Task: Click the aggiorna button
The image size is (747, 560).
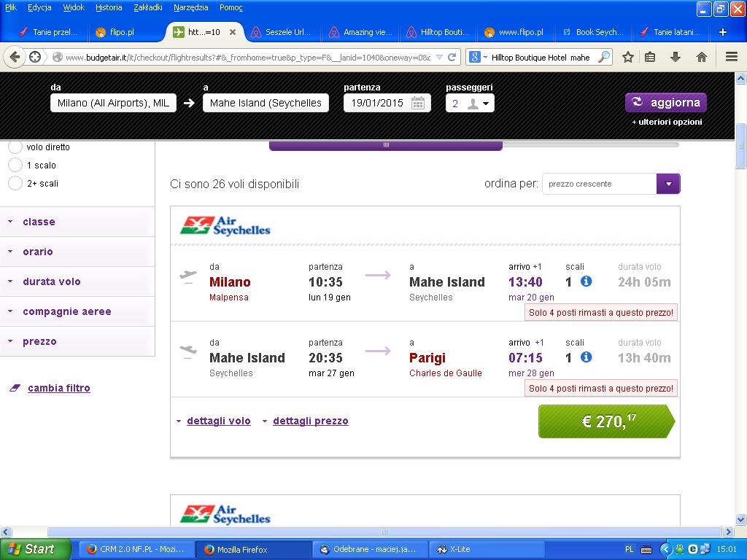Action: pyautogui.click(x=665, y=102)
